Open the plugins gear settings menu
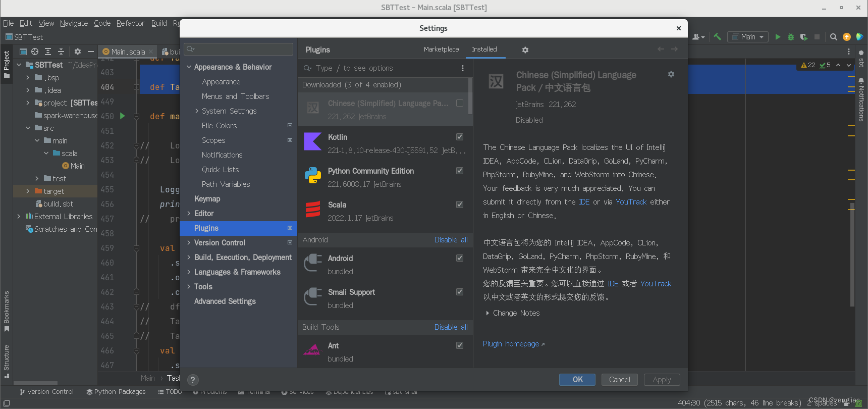 click(525, 50)
